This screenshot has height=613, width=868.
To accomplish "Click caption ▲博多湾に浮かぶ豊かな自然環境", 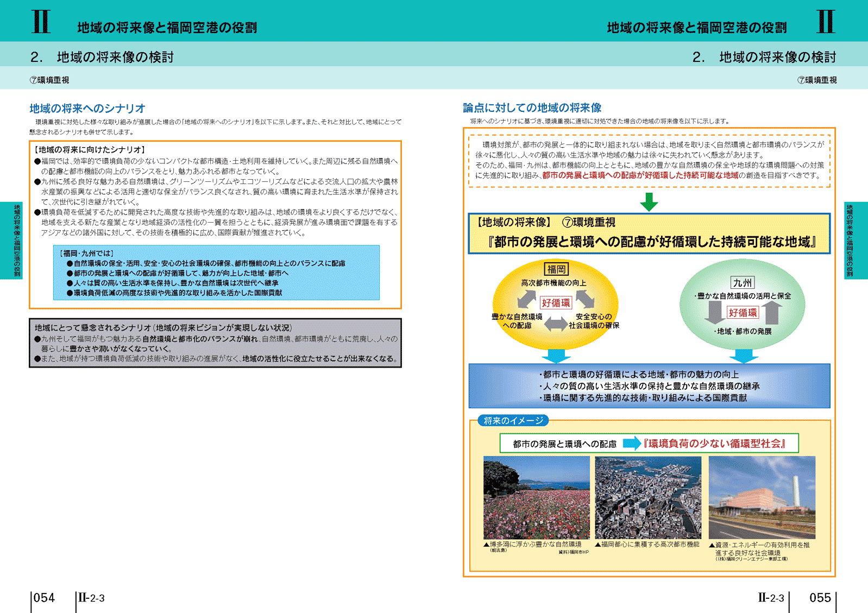I will 532,544.
